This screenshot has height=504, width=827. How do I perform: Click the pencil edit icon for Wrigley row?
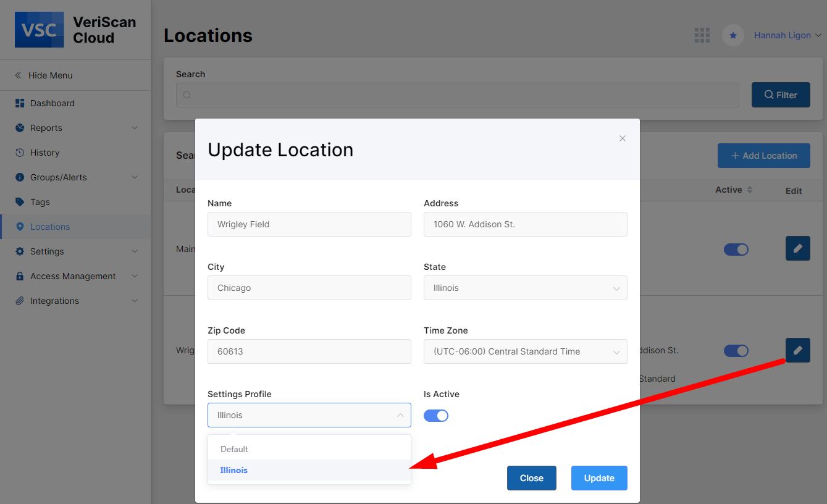tap(798, 350)
